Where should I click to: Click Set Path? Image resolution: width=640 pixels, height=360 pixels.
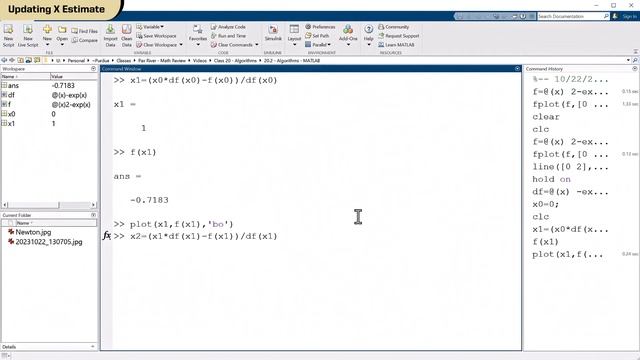pos(317,36)
